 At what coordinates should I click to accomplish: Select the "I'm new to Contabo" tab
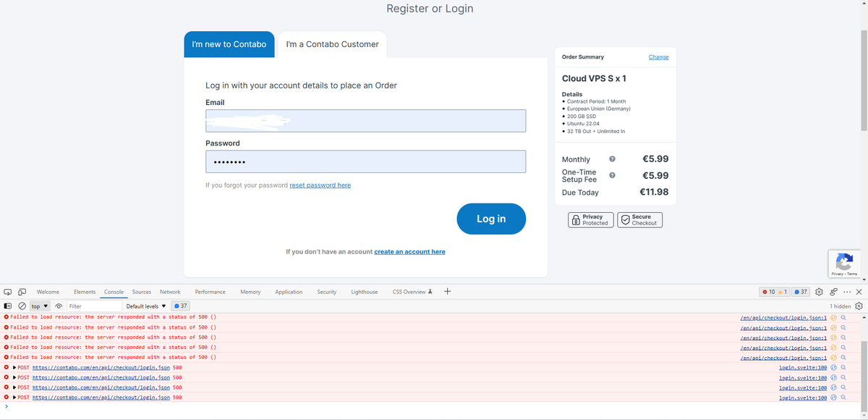(x=229, y=44)
